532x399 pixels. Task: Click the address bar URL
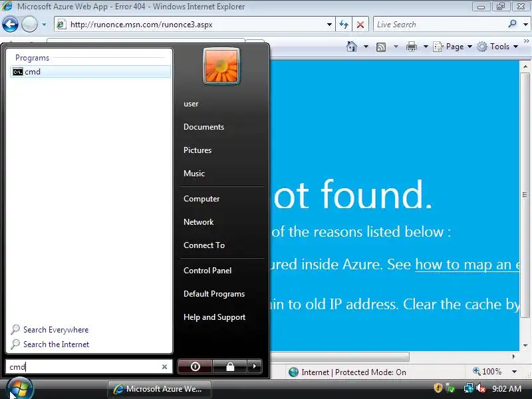141,25
